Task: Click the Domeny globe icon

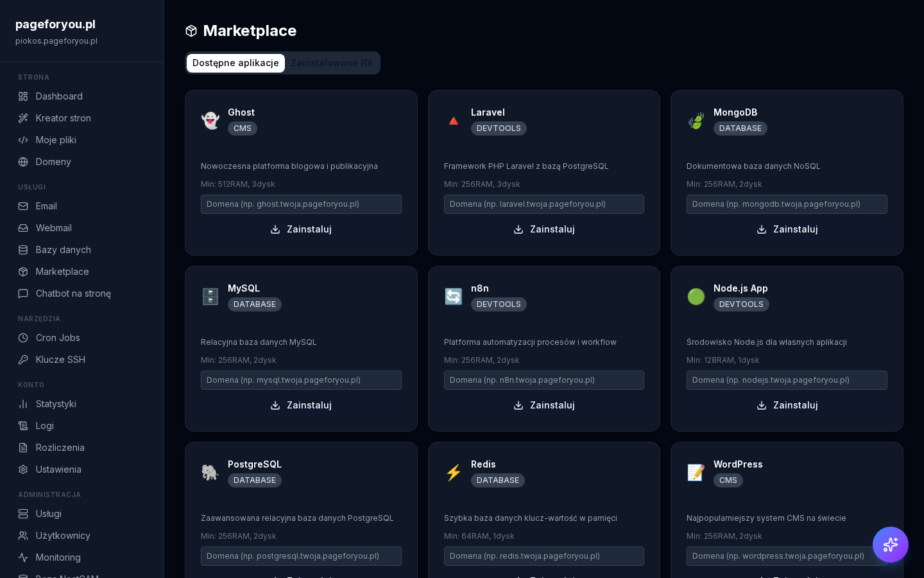Action: click(x=23, y=162)
